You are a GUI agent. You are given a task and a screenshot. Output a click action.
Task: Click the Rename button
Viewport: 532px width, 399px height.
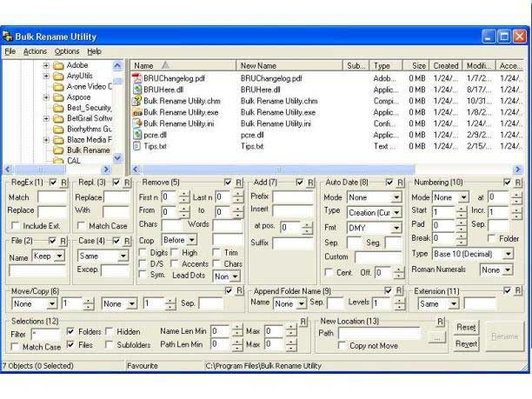click(x=504, y=336)
